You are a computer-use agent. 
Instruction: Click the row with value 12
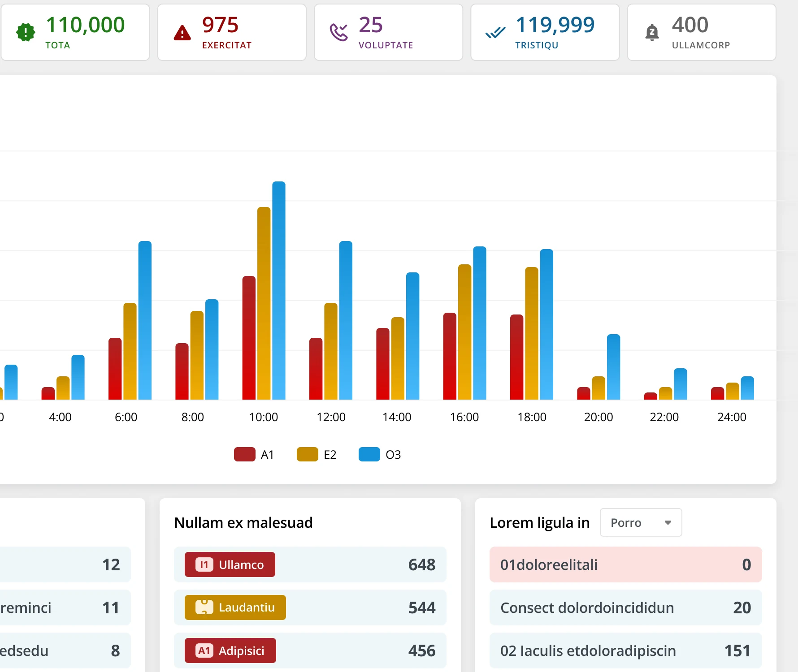[x=65, y=564]
